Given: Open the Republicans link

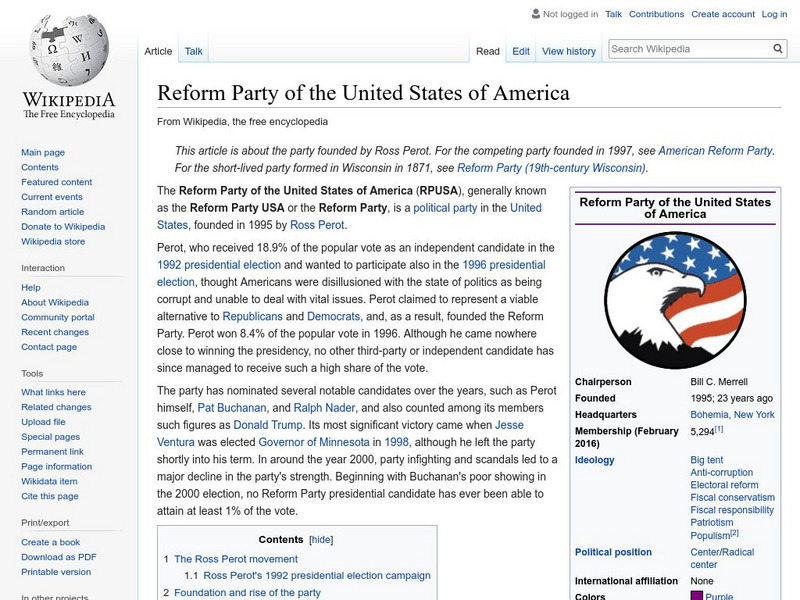Looking at the screenshot, I should [x=253, y=316].
